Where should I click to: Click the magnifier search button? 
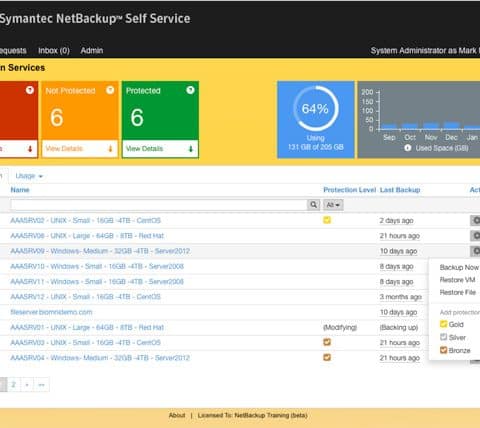(313, 205)
